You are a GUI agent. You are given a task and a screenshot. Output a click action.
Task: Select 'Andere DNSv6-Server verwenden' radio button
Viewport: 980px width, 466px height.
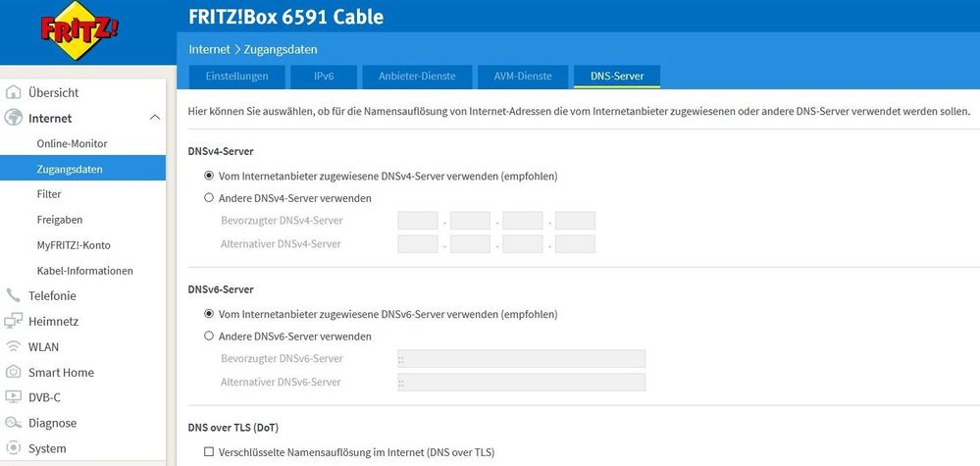pos(209,337)
